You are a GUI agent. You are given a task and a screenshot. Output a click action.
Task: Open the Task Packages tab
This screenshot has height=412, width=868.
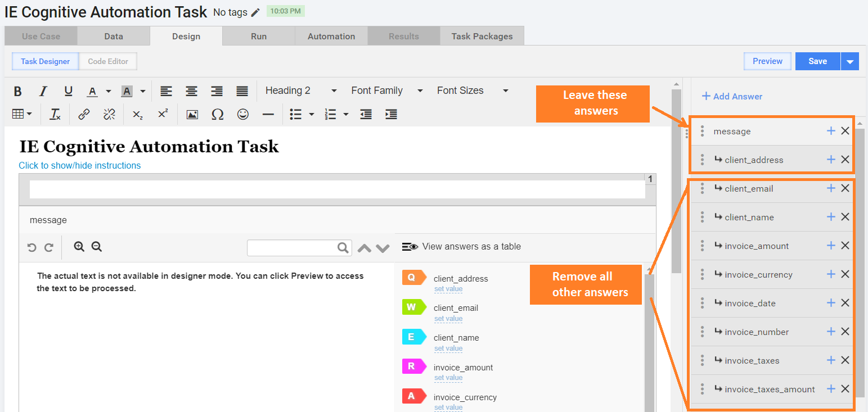(x=482, y=36)
